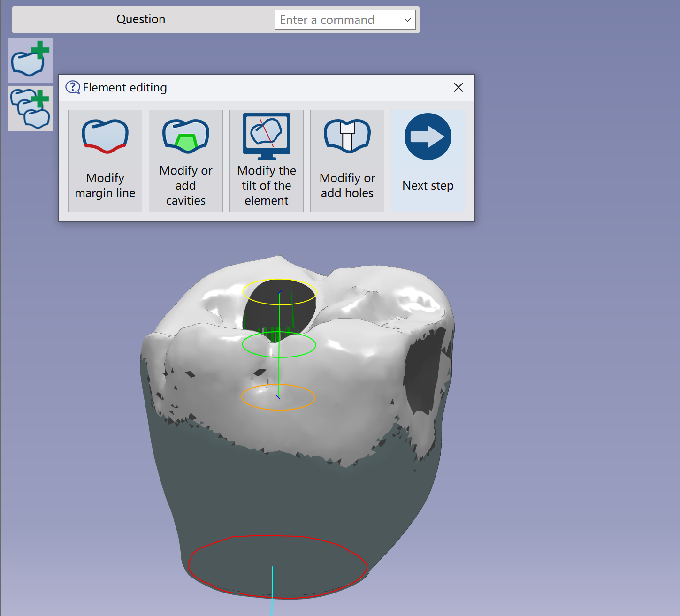Click the blue cross in orange ring

click(x=278, y=397)
